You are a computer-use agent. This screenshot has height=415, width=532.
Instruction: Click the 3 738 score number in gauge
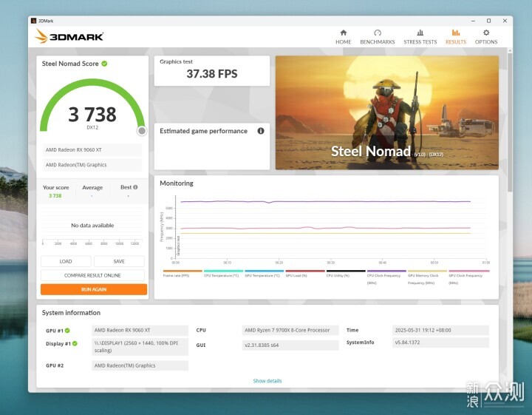pos(92,114)
